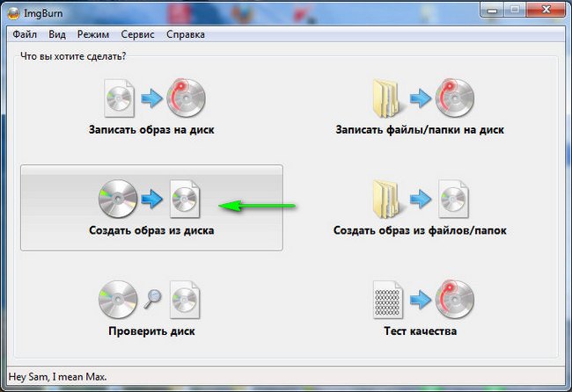The width and height of the screenshot is (572, 392).
Task: Click image file icon above 'Создать образ из файлов/папок'
Action: pyautogui.click(x=453, y=199)
